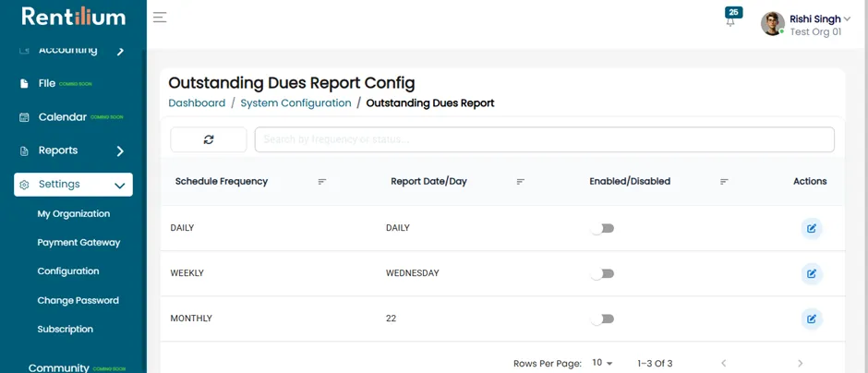Click the Rentilium logo

pos(74,16)
